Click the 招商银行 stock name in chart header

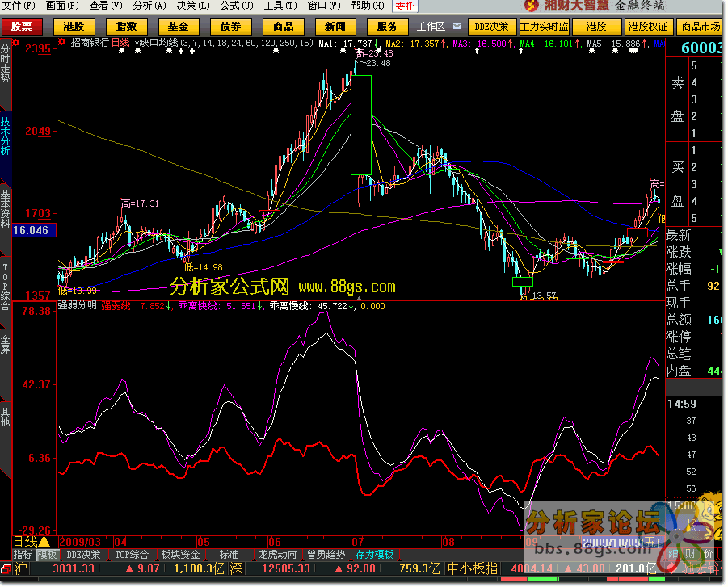90,43
